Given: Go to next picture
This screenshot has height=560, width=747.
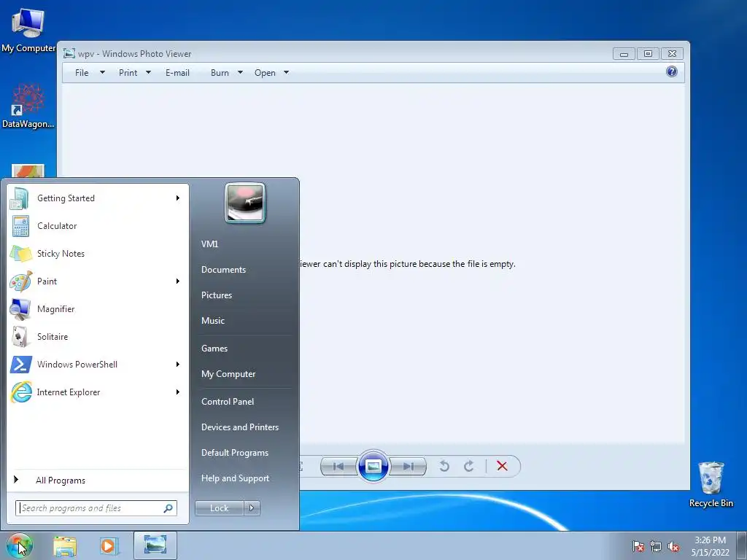Looking at the screenshot, I should click(409, 466).
